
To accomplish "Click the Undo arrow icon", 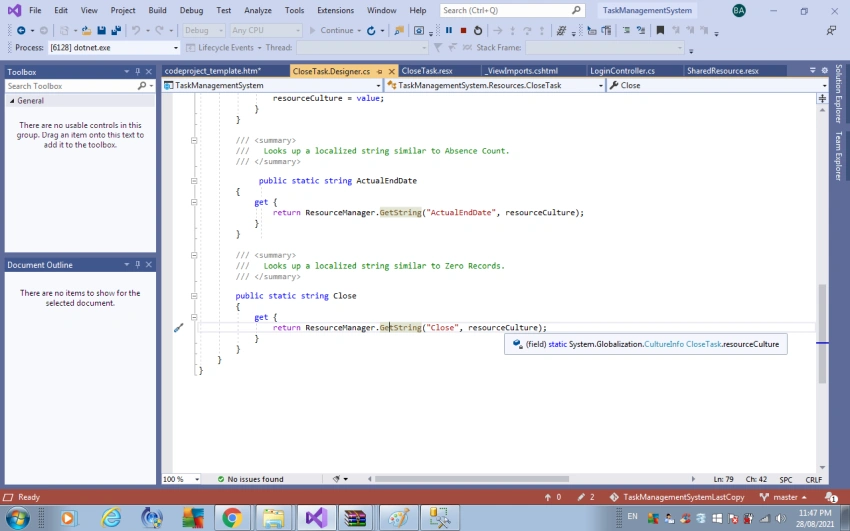I will click(136, 31).
